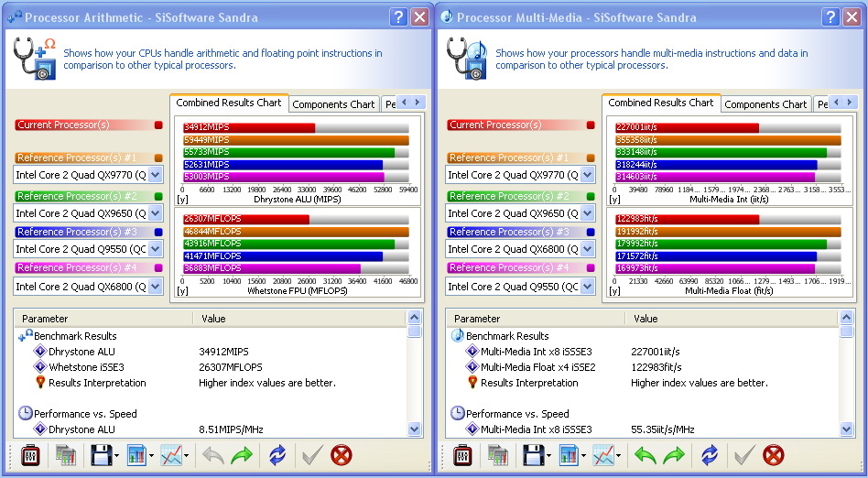The image size is (868, 478).
Task: Switch to Components Chart tab in Multi-Media window
Action: 765,104
